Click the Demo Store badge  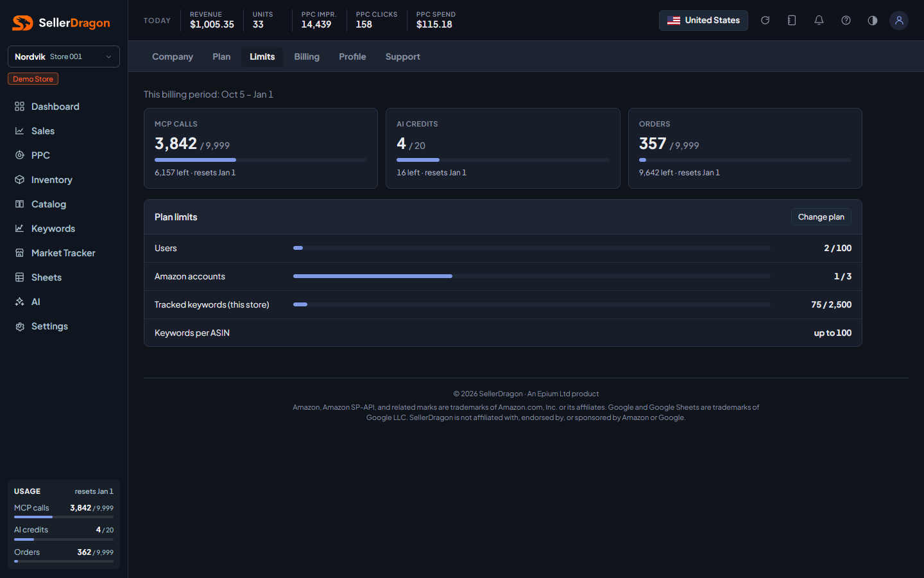(x=33, y=79)
